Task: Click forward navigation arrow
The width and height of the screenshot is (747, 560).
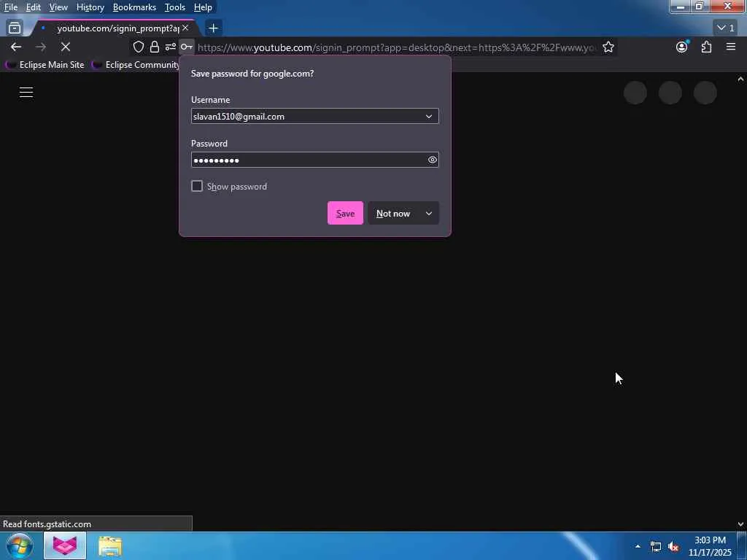Action: pos(41,47)
